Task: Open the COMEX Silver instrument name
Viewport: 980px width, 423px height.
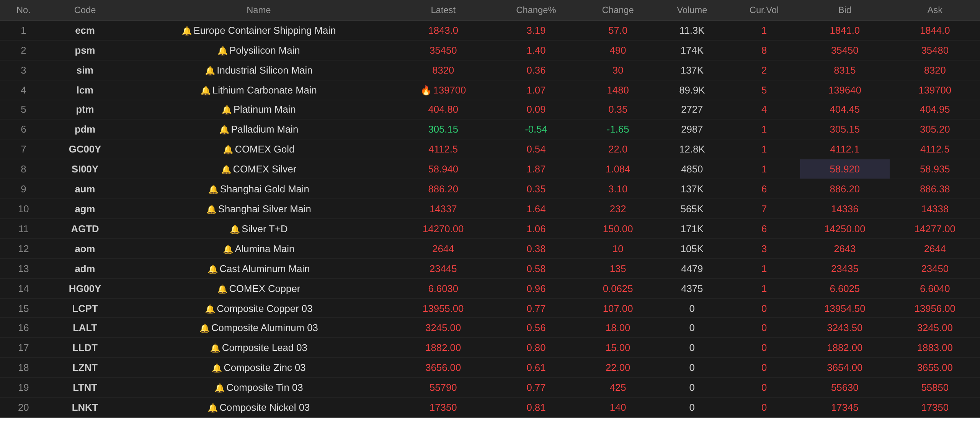Action: click(x=265, y=169)
